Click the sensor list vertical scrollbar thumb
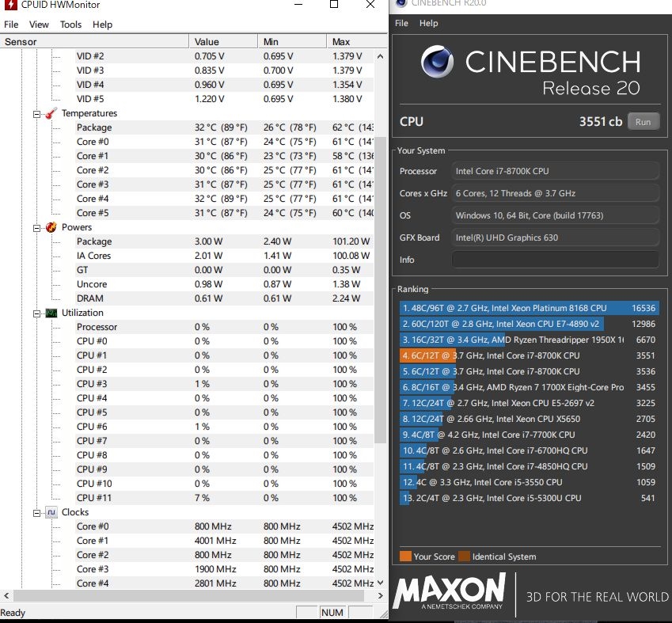The width and height of the screenshot is (672, 623). (380, 290)
